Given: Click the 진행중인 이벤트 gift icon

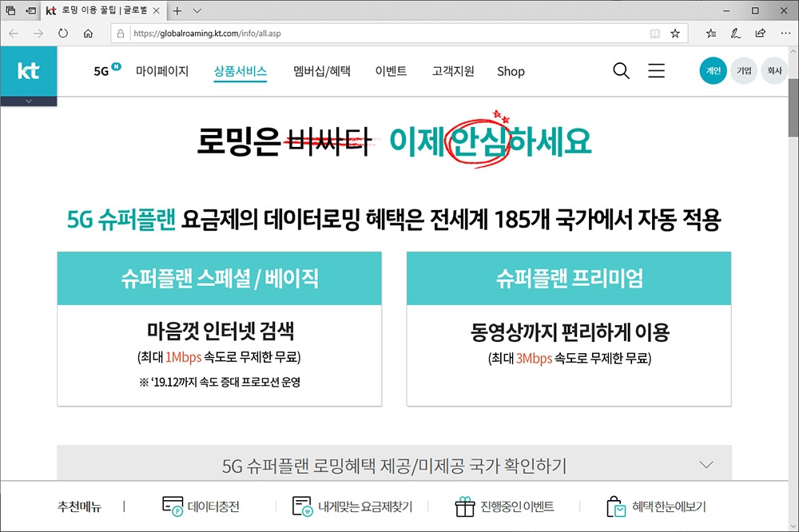Looking at the screenshot, I should pos(464,506).
